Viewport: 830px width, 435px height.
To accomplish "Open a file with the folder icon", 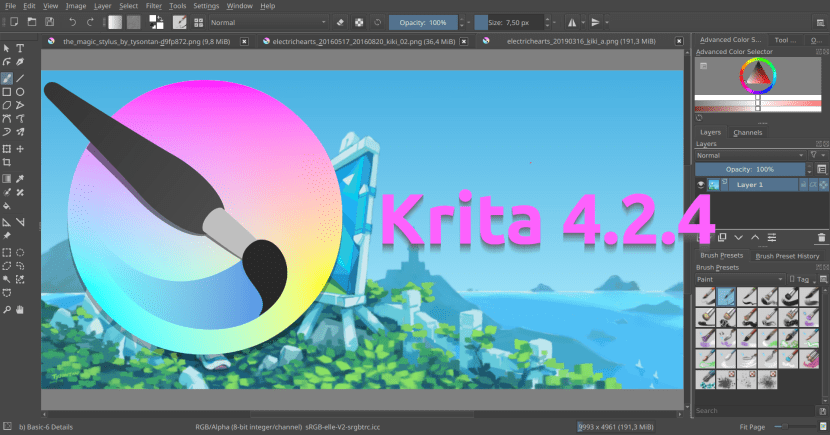I will (x=32, y=22).
